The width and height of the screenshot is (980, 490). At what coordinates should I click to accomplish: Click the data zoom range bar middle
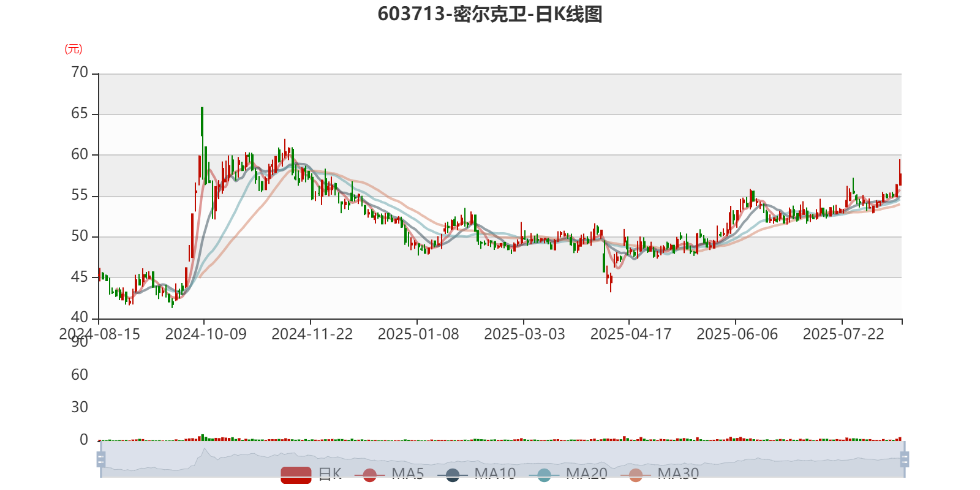[502, 459]
